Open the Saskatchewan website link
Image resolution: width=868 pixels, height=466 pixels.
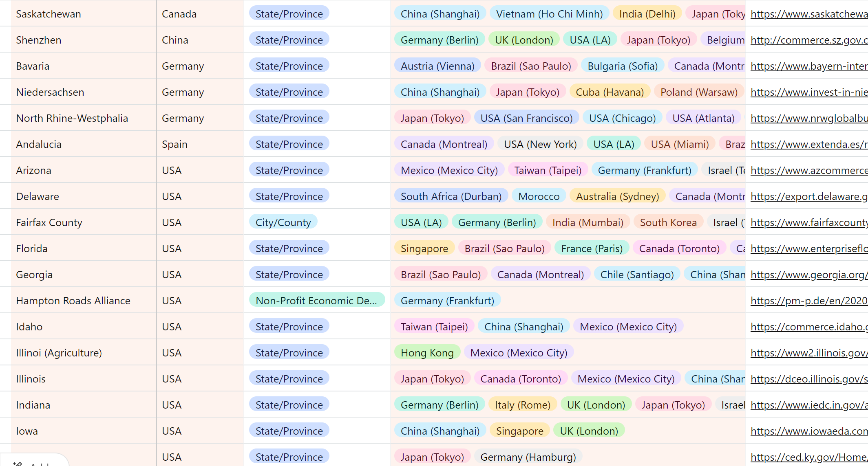(808, 14)
